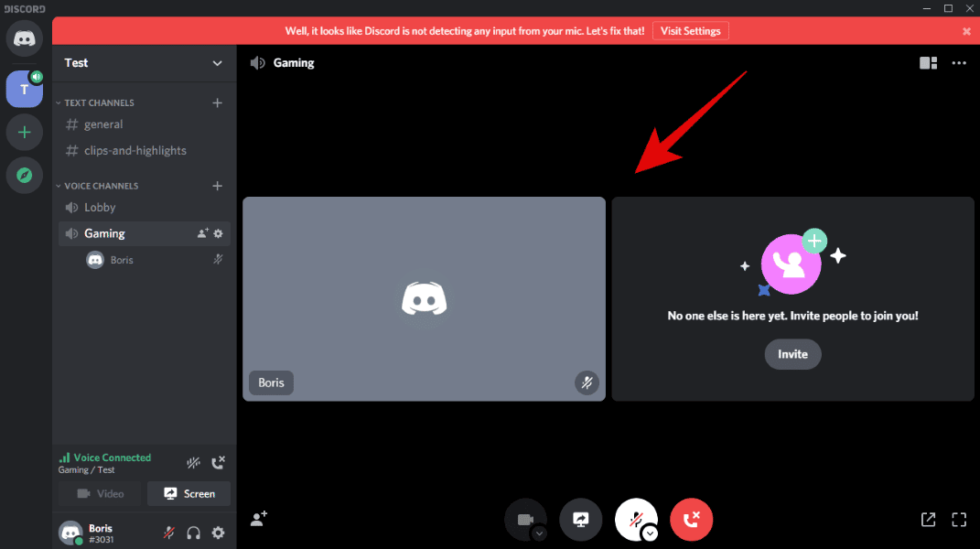The height and width of the screenshot is (549, 980).
Task: Select the Gaming voice channel
Action: [145, 234]
